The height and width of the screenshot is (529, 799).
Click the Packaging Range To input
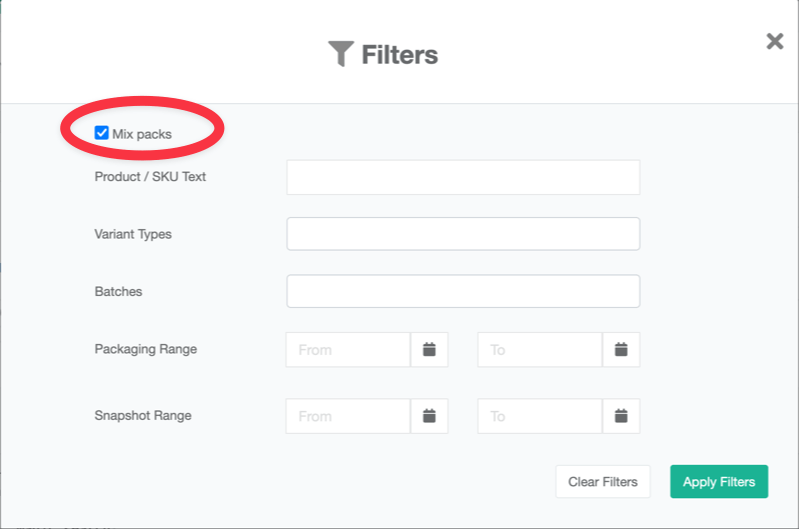[540, 350]
